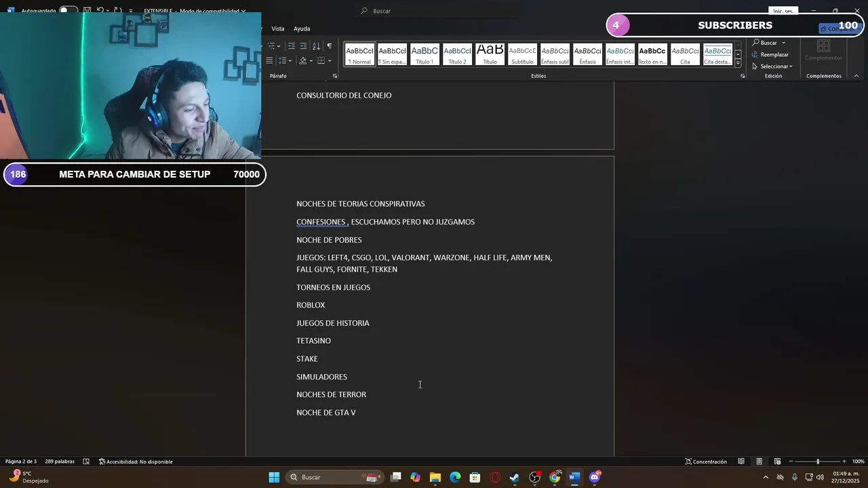Click the 289 palabras word count

pyautogui.click(x=60, y=462)
